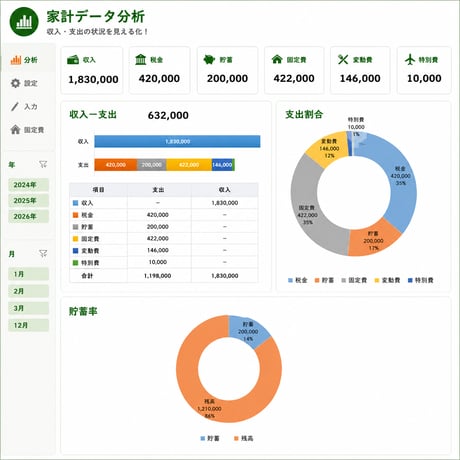The width and height of the screenshot is (460, 460).
Task: Click the 変動費 card value 146,000
Action: pyautogui.click(x=360, y=79)
